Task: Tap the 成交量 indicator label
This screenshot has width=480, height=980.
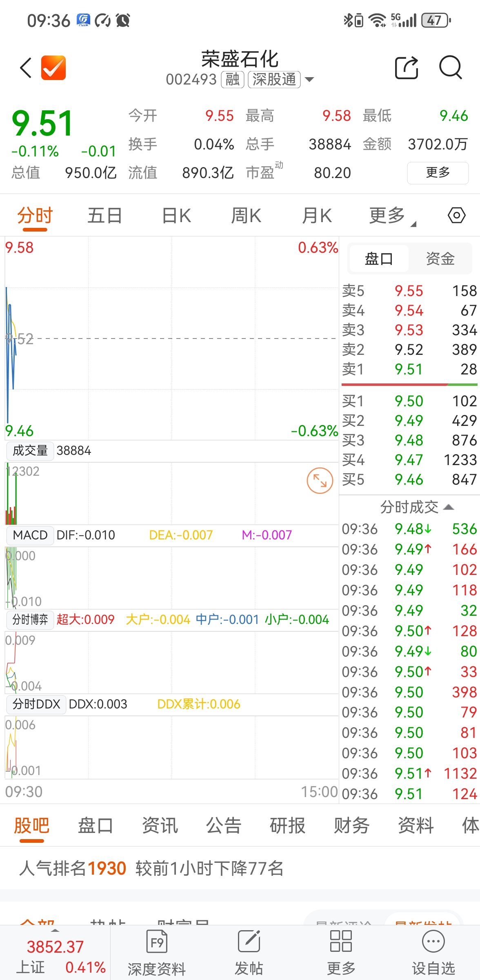Action: click(30, 450)
